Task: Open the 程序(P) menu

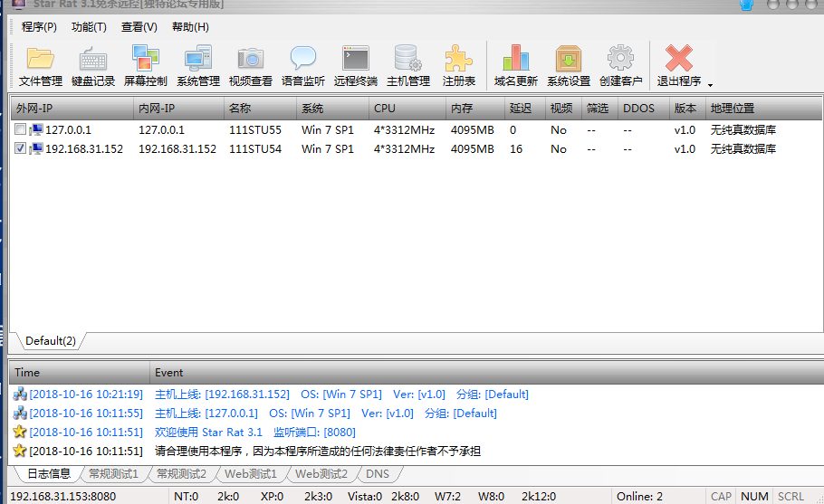Action: 39,27
